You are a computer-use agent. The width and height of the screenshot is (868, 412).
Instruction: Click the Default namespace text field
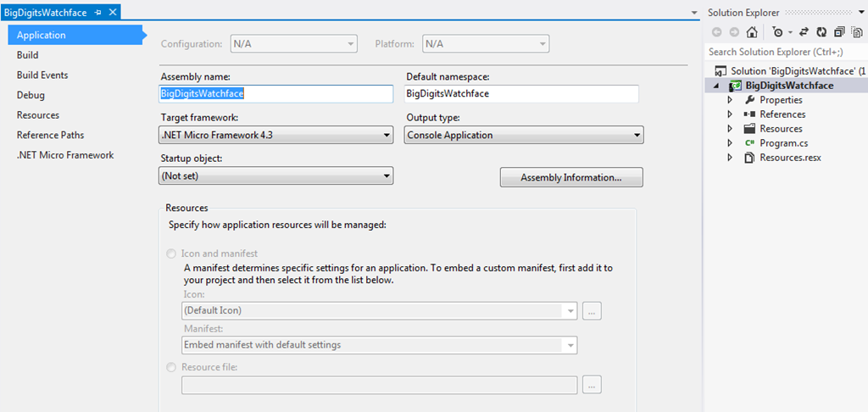click(521, 93)
